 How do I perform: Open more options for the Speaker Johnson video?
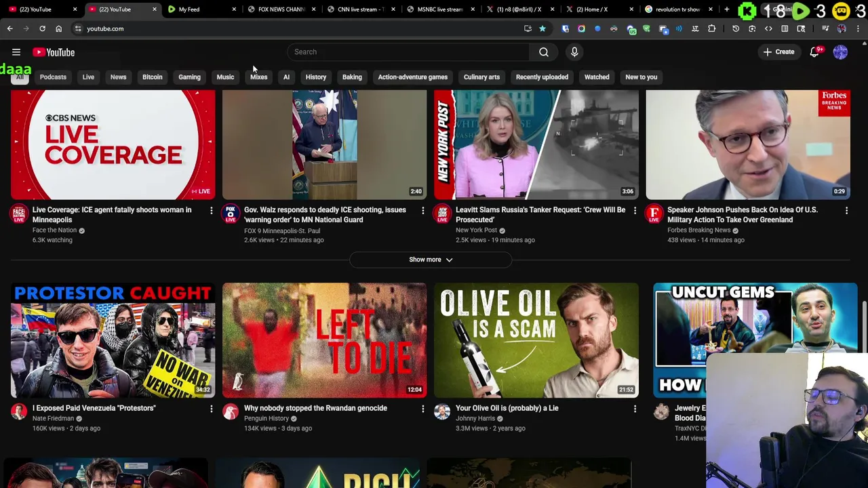(846, 211)
